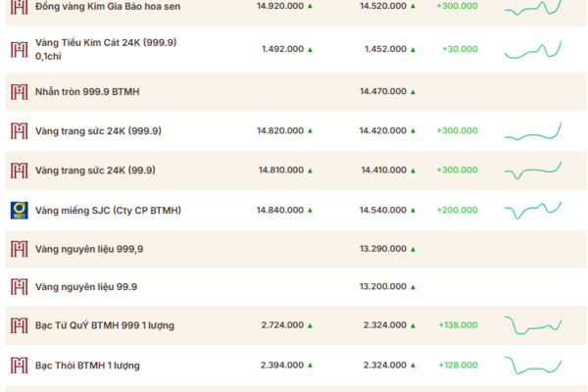Image resolution: width=588 pixels, height=392 pixels.
Task: Click the Nhẫn tròn 999.9 BTMH label
Action: coord(87,92)
